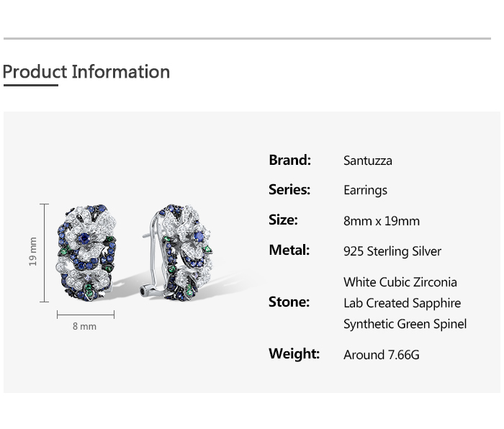
Task: Select the White Cubic Zirconia text
Action: coord(400,282)
